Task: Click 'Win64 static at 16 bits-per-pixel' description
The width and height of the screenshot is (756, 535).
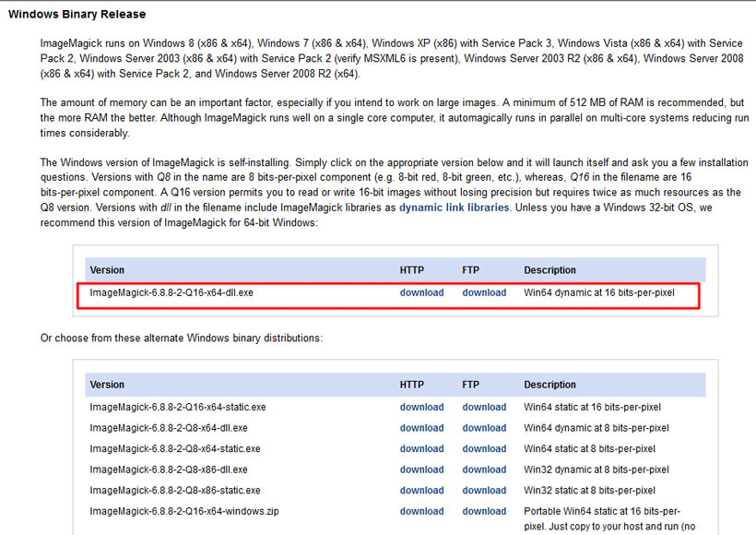Action: 592,407
